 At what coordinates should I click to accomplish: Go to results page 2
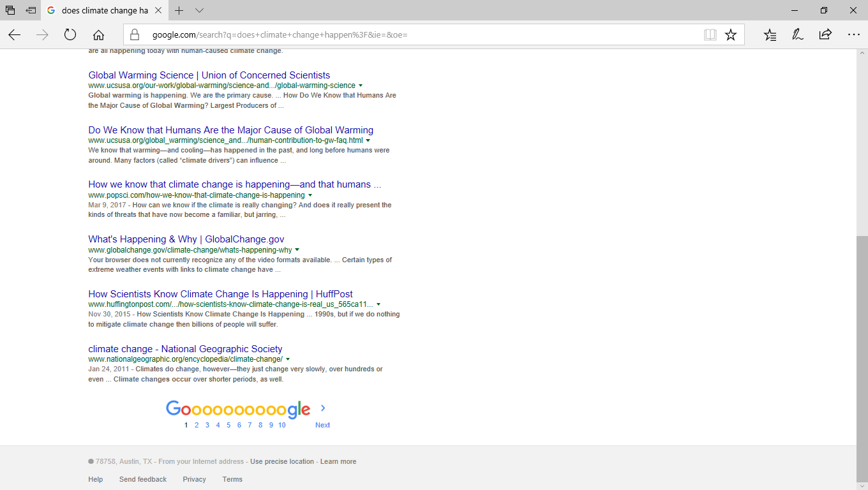click(197, 425)
